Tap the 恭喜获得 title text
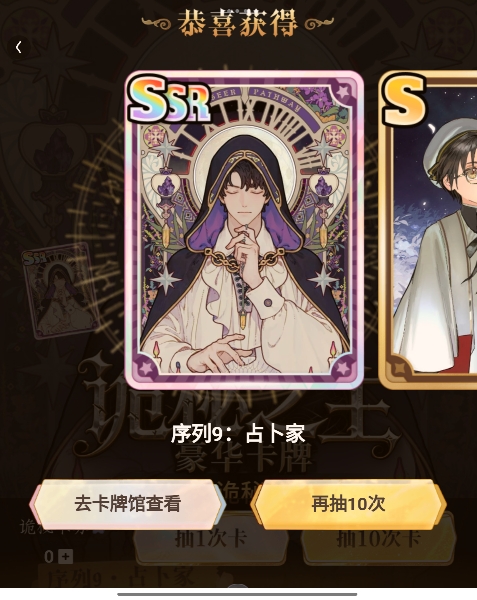Viewport: 477px width, 600px height. point(238,23)
